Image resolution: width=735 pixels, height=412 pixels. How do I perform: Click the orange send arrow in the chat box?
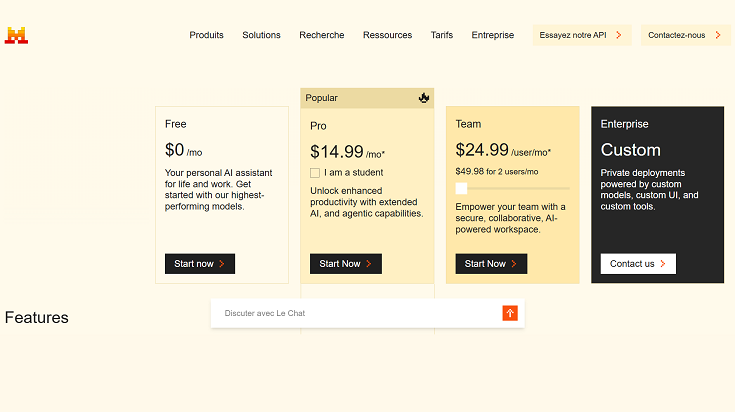[x=510, y=313]
